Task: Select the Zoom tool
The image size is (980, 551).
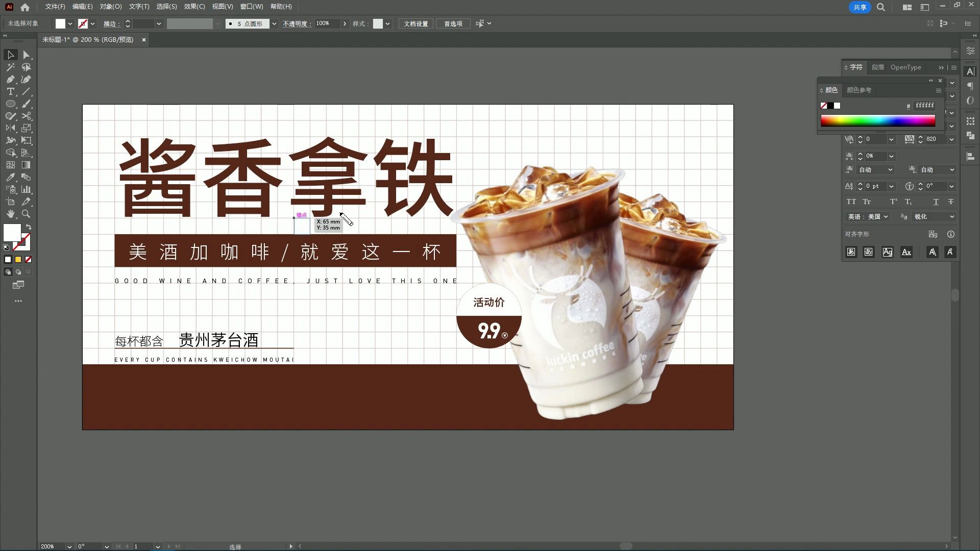Action: [x=27, y=214]
